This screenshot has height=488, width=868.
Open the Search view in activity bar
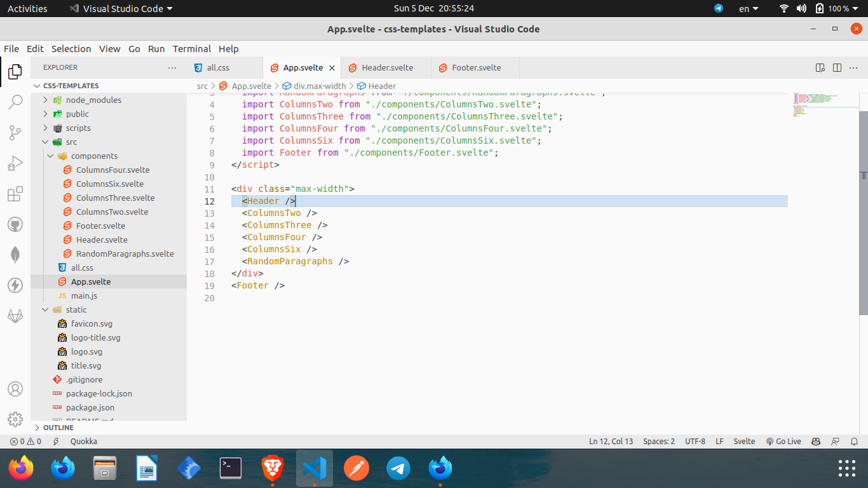pyautogui.click(x=15, y=102)
